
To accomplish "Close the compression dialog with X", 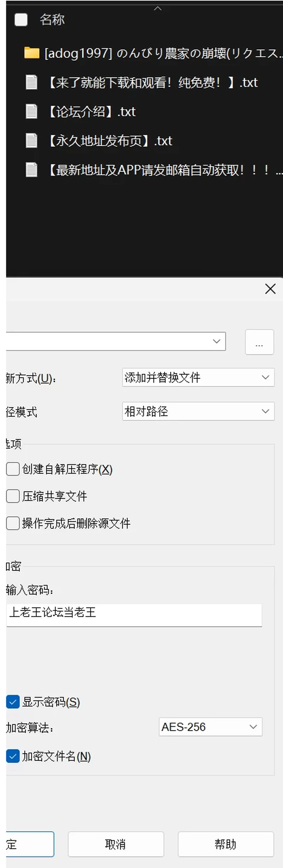I will pos(270,289).
